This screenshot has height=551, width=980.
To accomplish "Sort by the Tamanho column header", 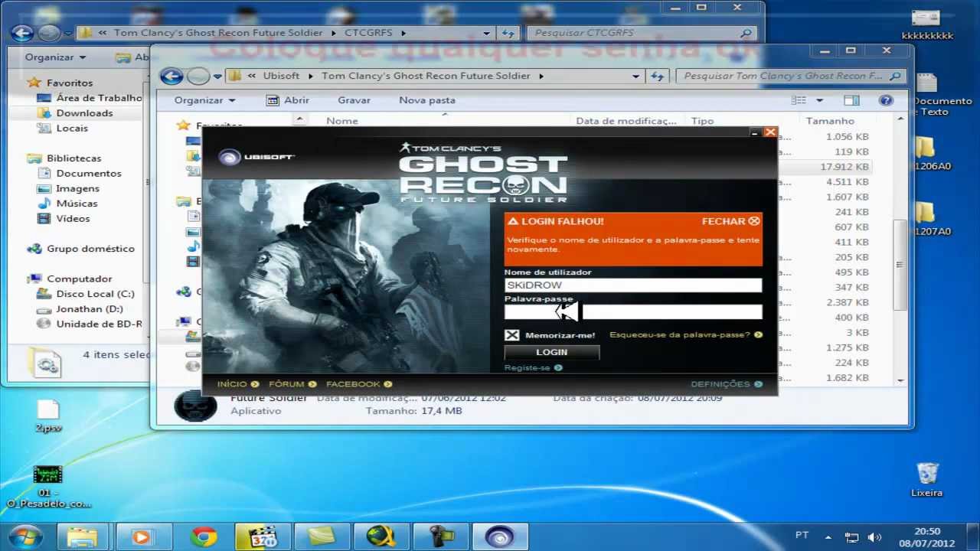I will click(830, 121).
